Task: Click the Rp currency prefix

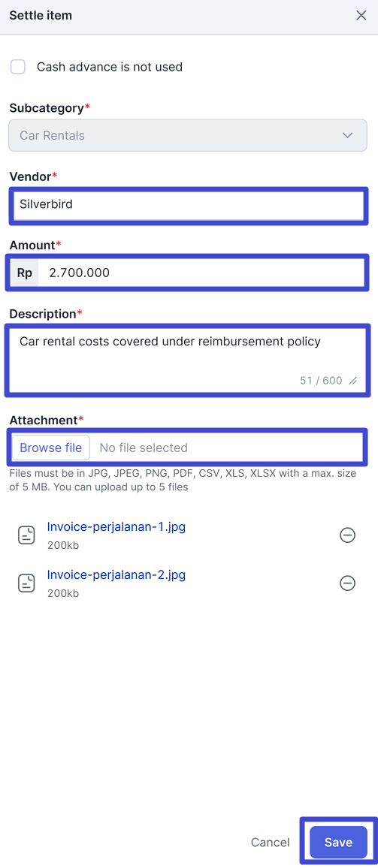Action: (24, 273)
